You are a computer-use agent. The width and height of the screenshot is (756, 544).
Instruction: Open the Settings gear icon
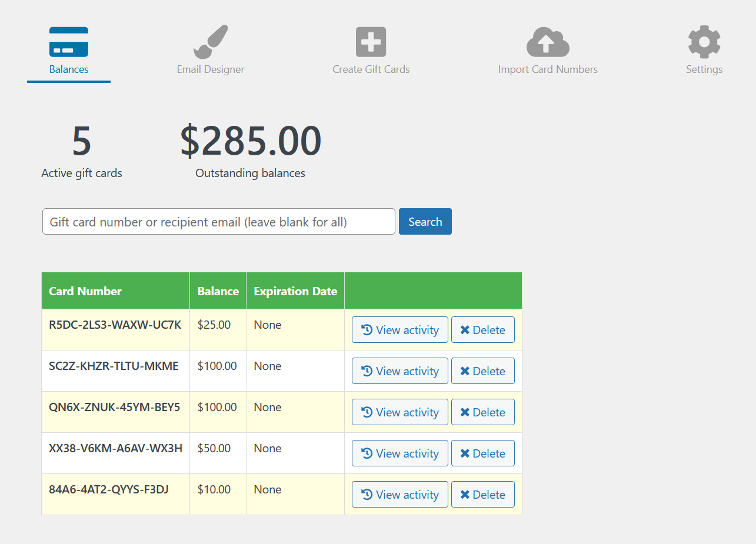(704, 42)
